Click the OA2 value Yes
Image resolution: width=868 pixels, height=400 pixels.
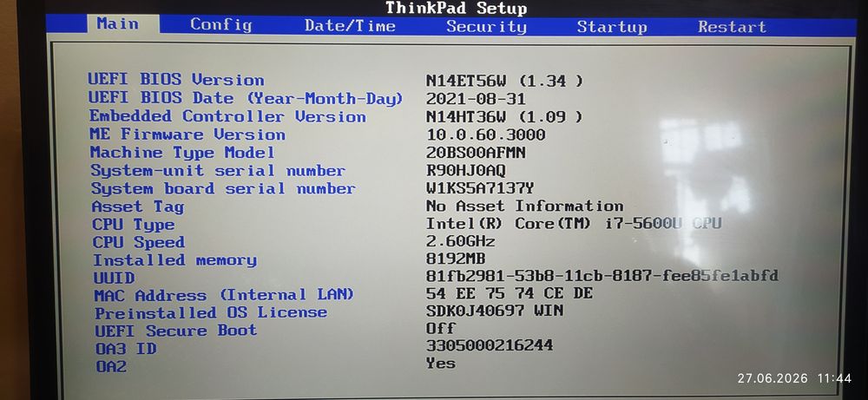point(441,364)
